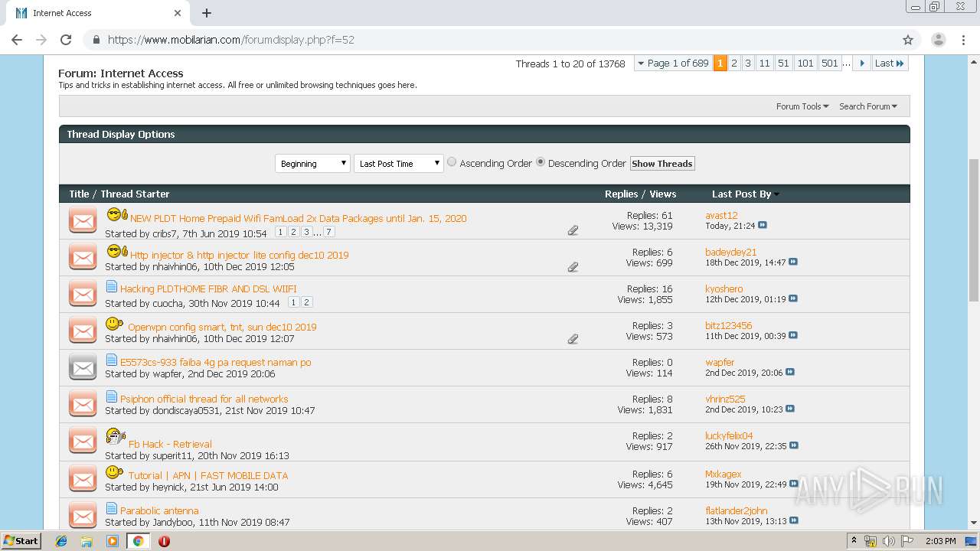Sort by Views column header
The image size is (980, 551).
663,194
